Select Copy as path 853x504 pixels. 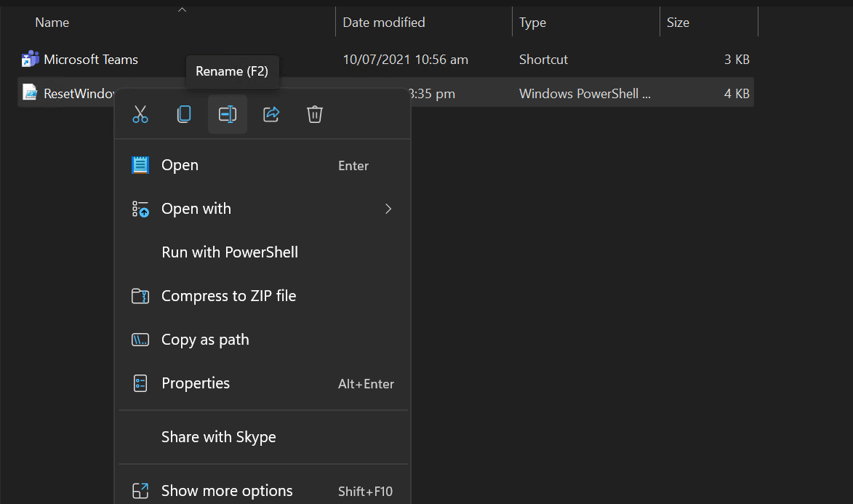point(263,339)
